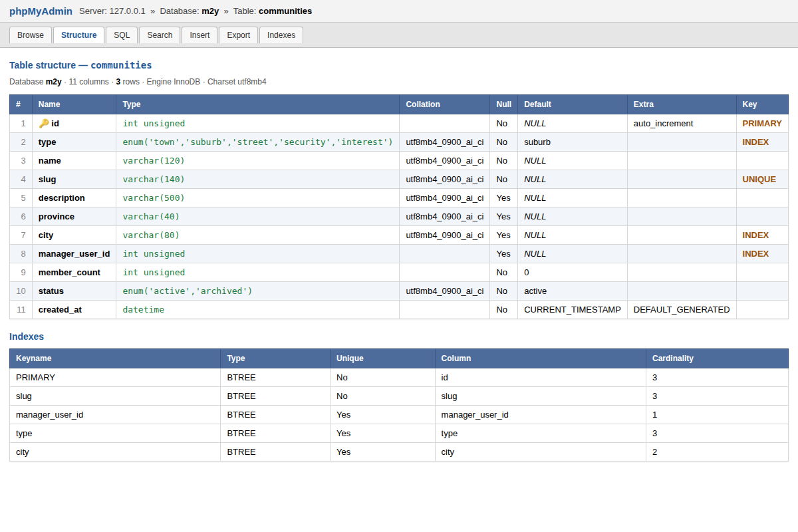Click the communities table breadcrumb

[x=285, y=11]
